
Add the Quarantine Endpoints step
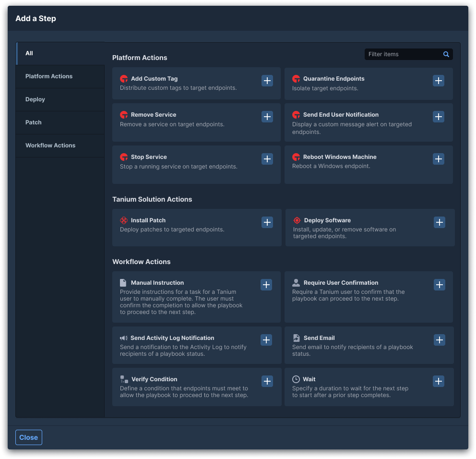pyautogui.click(x=439, y=81)
